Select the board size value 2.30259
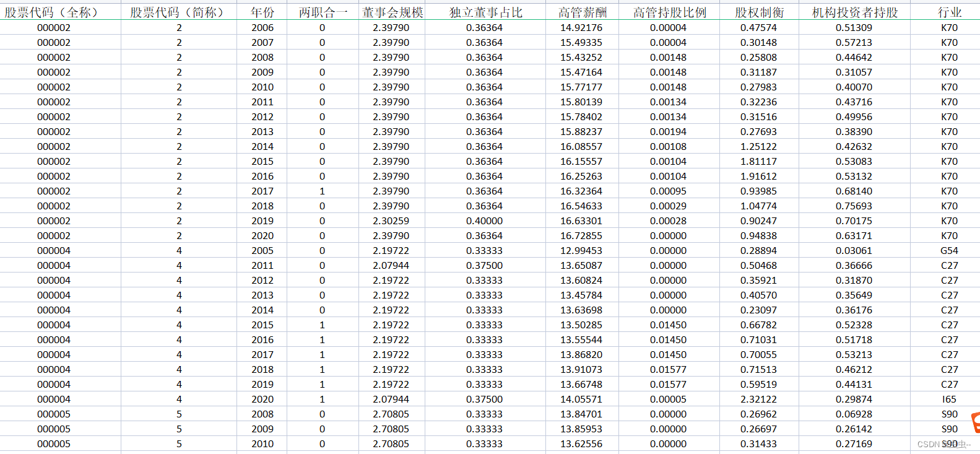980x454 pixels. [391, 221]
